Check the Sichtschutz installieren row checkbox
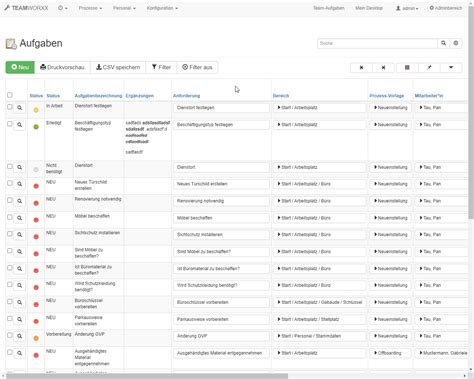This screenshot has height=379, width=474. pos(10,234)
